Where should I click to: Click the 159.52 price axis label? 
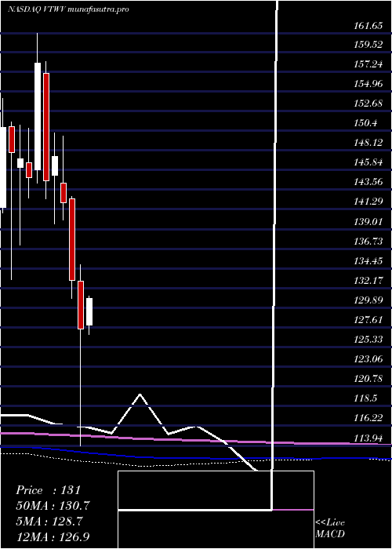pos(368,45)
